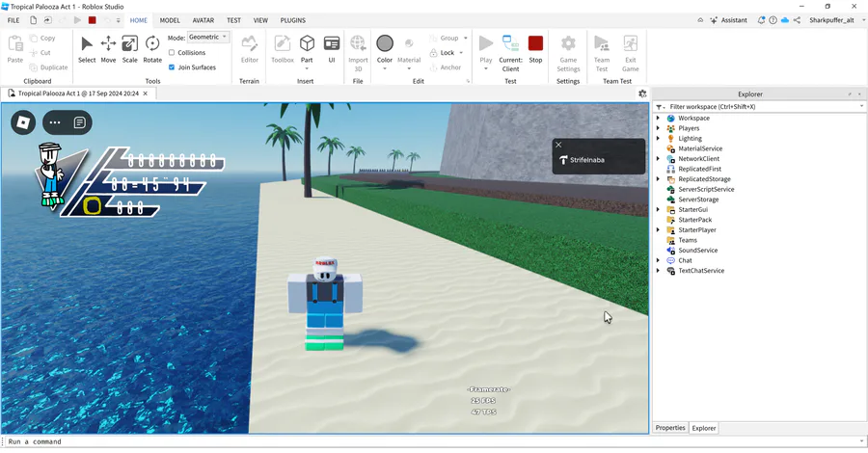
Task: Expand the StarterPlayer node
Action: 658,230
